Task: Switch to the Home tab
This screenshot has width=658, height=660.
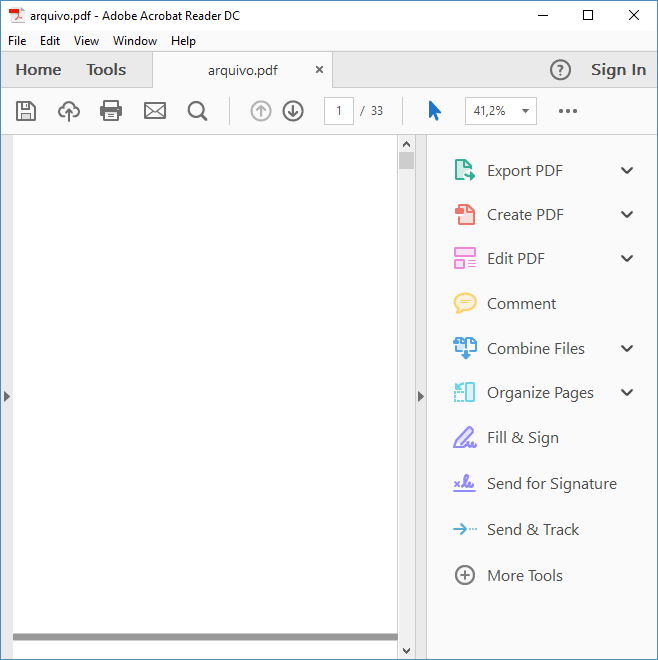Action: pyautogui.click(x=38, y=70)
